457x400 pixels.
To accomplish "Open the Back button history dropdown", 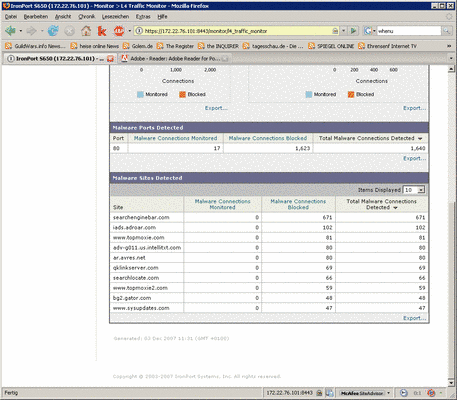I will 21,31.
